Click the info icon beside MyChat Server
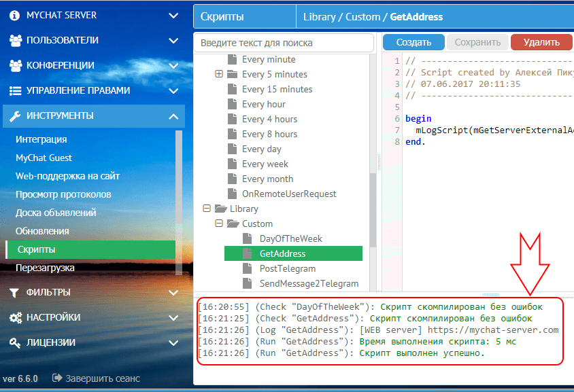The height and width of the screenshot is (392, 574). (15, 15)
